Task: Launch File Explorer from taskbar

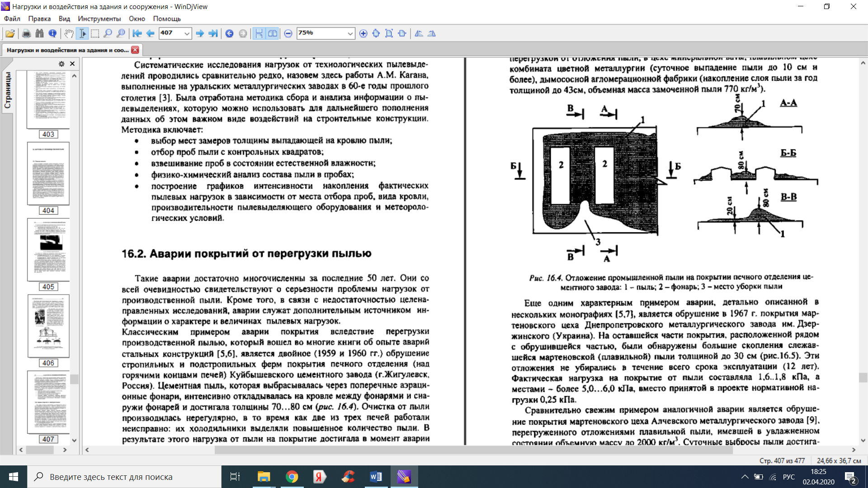Action: 264,477
